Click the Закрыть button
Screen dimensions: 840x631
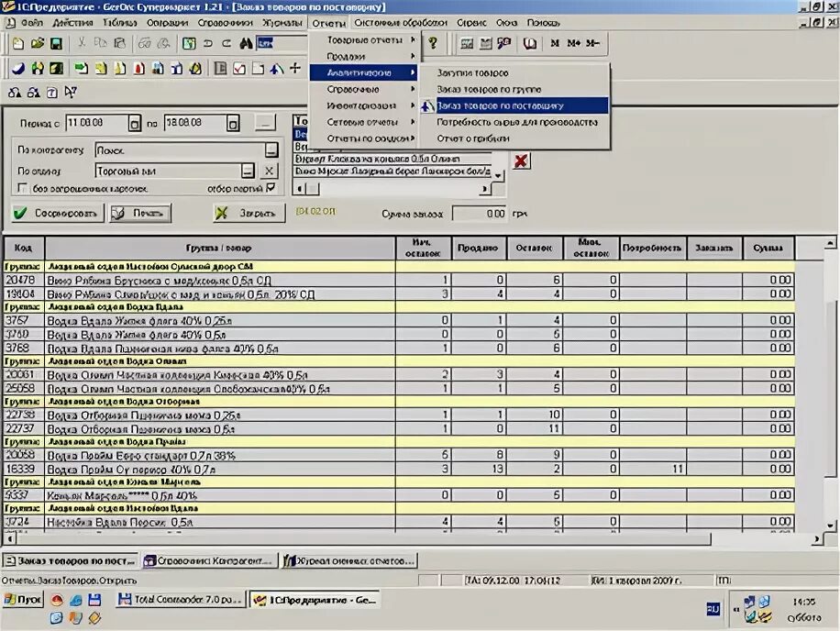[249, 213]
